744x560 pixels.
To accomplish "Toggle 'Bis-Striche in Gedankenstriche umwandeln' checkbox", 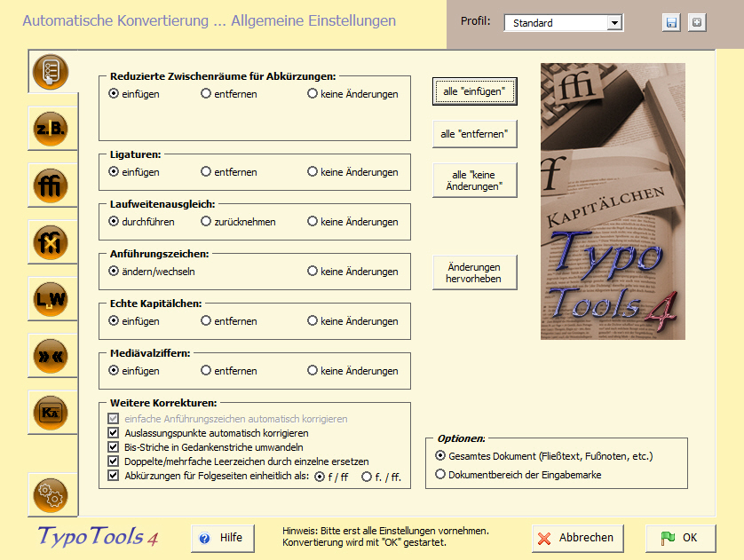I will click(x=113, y=447).
